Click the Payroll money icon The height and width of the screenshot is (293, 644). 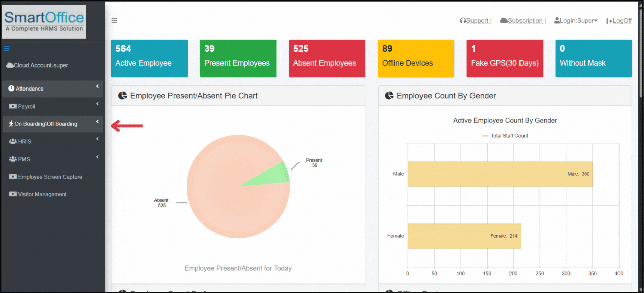click(13, 106)
